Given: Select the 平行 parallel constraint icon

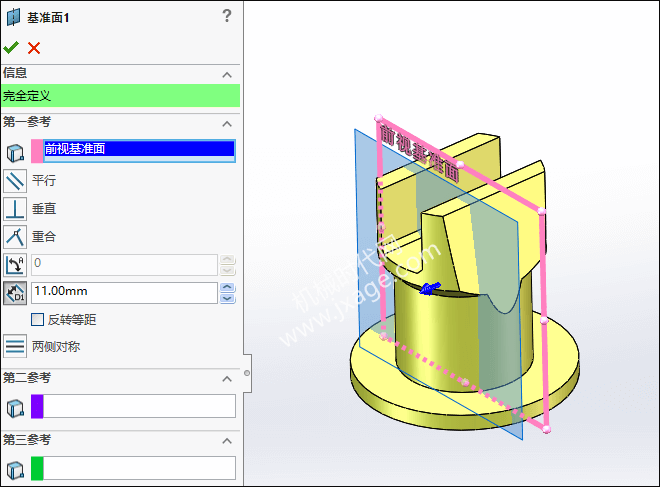Looking at the screenshot, I should pyautogui.click(x=15, y=181).
